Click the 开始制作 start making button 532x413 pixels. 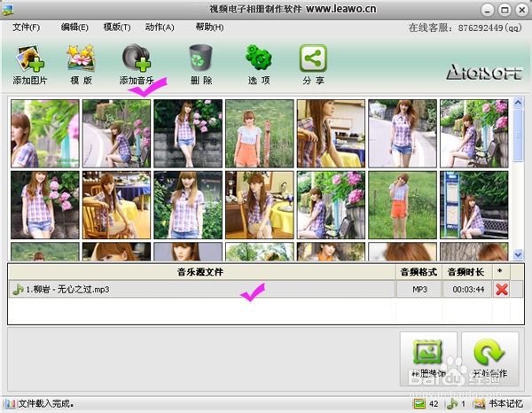[490, 358]
